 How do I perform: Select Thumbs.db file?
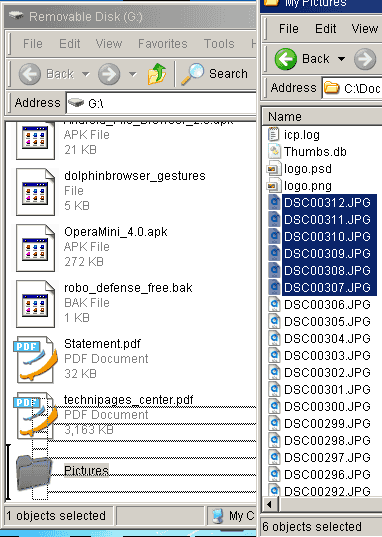(x=315, y=152)
